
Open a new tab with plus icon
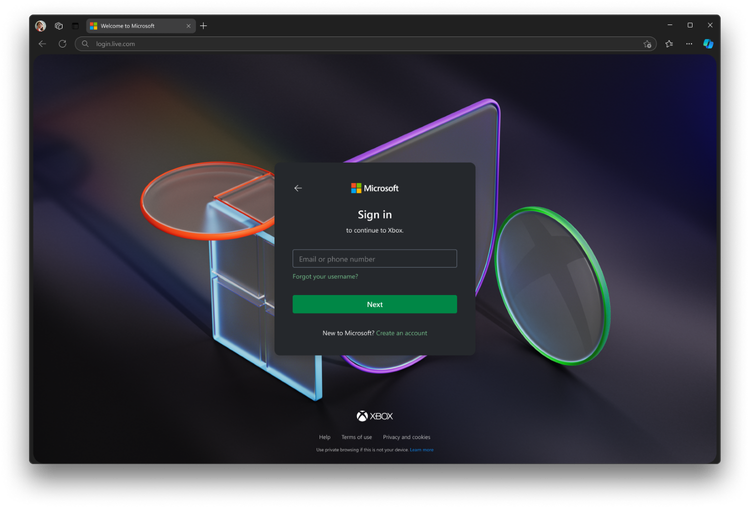point(203,26)
